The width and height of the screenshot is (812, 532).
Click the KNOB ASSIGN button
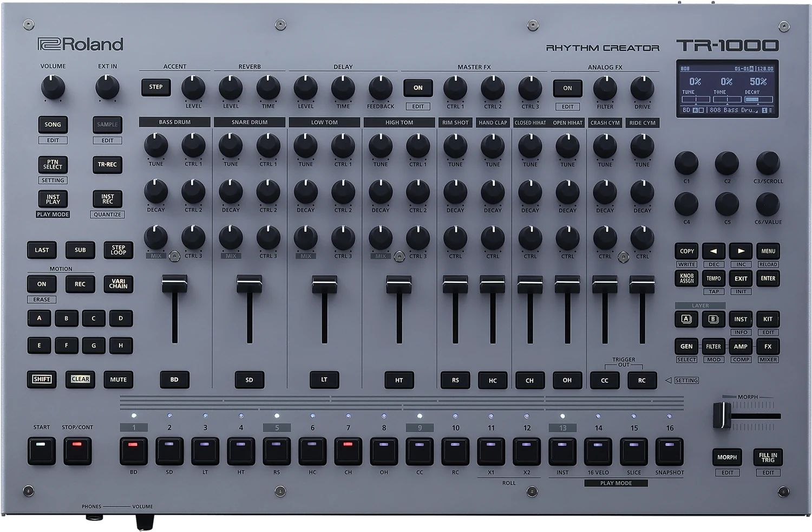[686, 278]
